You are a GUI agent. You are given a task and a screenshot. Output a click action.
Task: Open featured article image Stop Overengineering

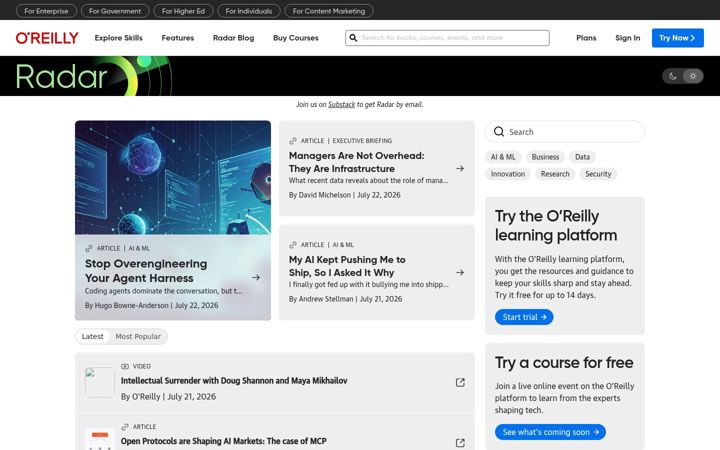(173, 178)
